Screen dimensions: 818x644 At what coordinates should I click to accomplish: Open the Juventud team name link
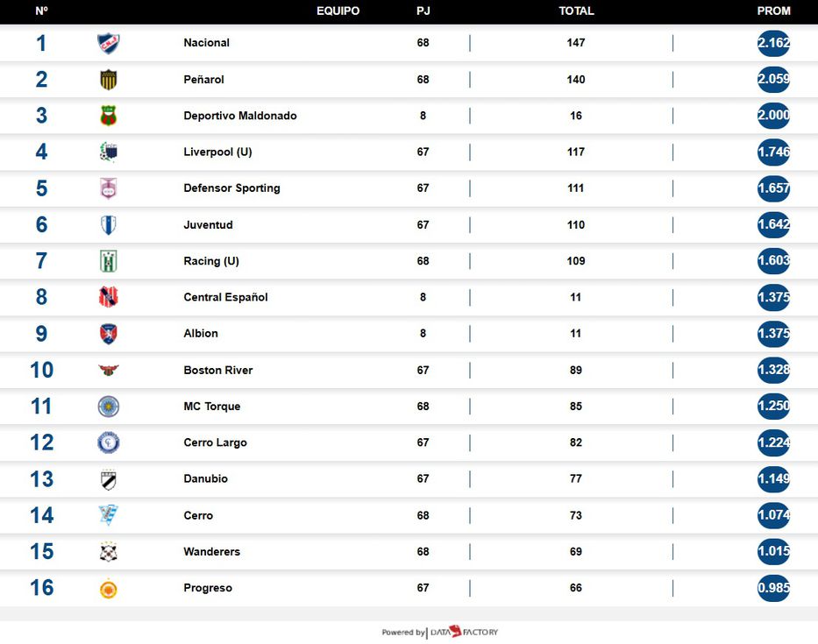[208, 225]
